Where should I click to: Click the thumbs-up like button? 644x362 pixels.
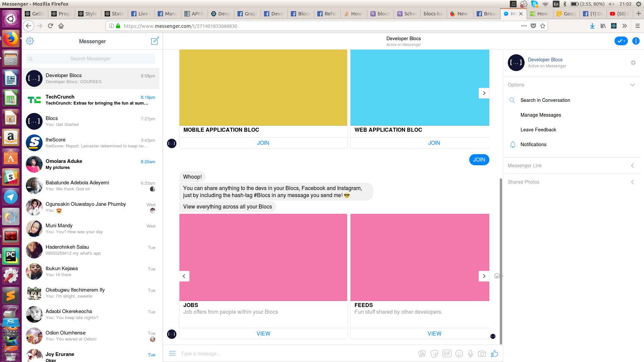tap(494, 354)
